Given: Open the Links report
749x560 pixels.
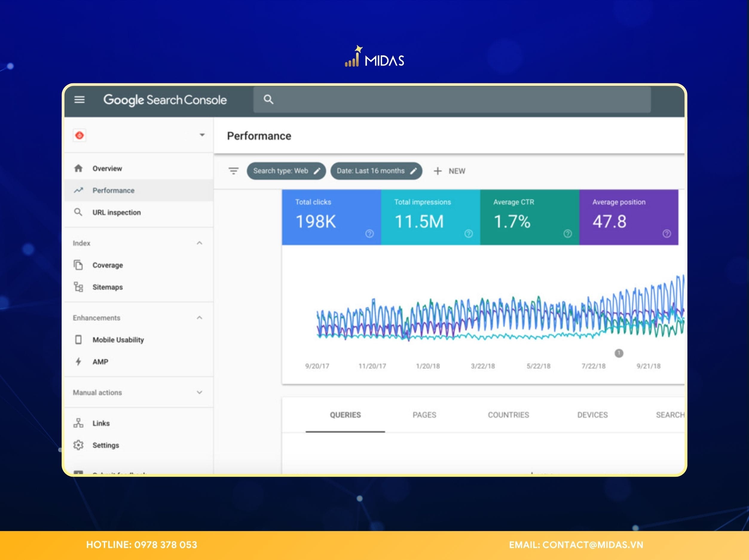Looking at the screenshot, I should click(x=101, y=423).
